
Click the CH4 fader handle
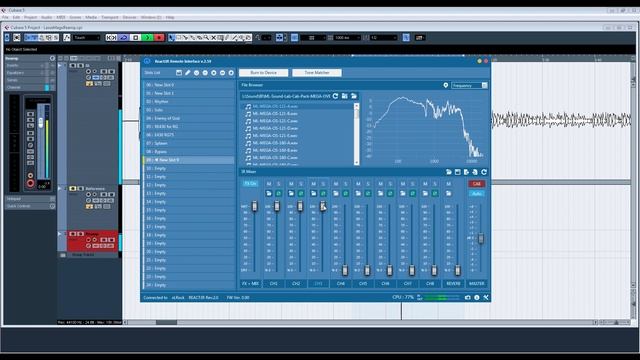[345, 270]
